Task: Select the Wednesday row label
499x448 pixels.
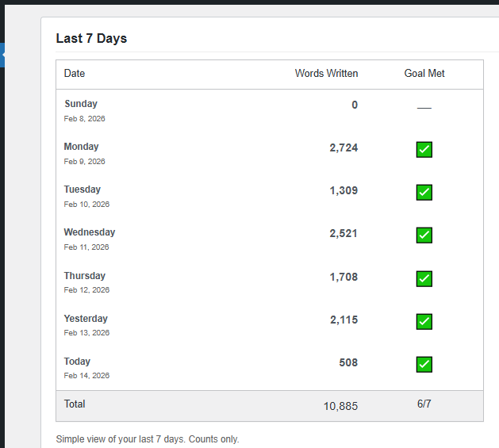Action: coord(90,232)
